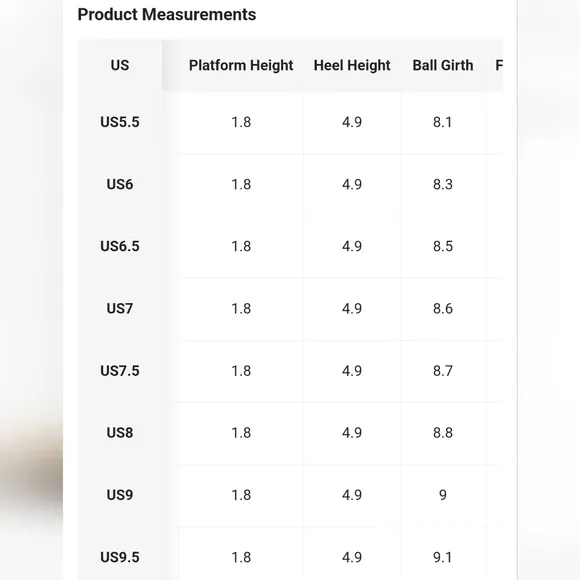Select the US6 size row label
This screenshot has height=580, width=580.
(x=120, y=184)
